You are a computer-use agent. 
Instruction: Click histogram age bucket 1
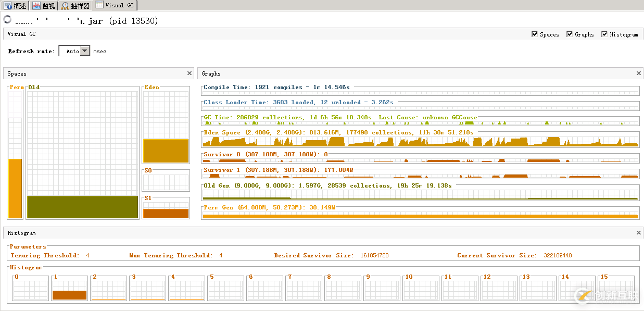[69, 288]
